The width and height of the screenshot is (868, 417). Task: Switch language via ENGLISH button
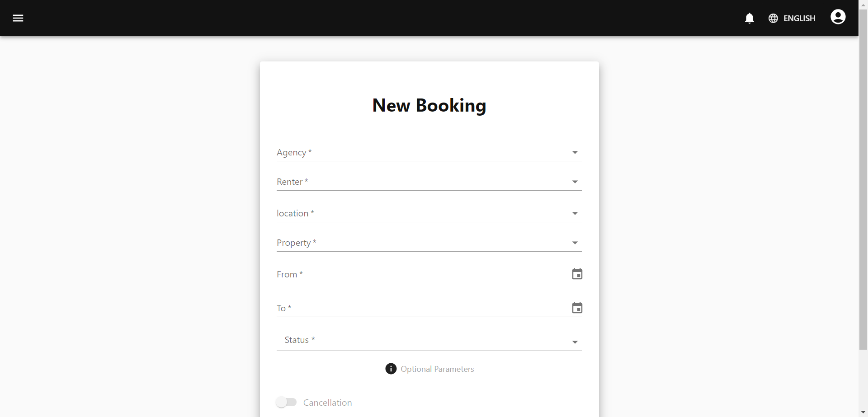tap(792, 18)
